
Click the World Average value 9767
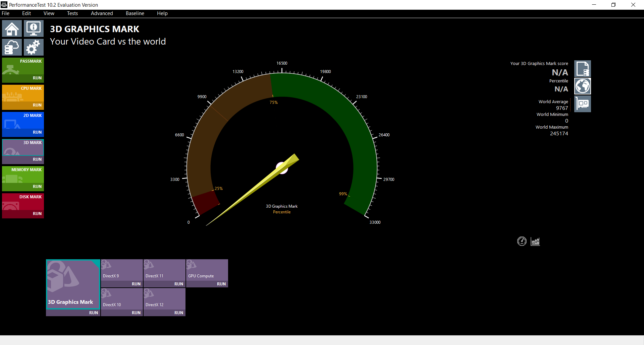[562, 108]
